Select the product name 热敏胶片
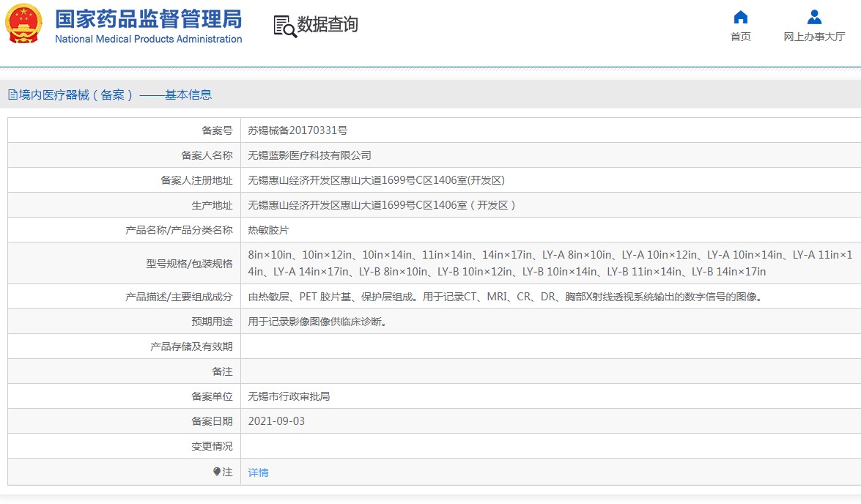The image size is (861, 504). (268, 230)
